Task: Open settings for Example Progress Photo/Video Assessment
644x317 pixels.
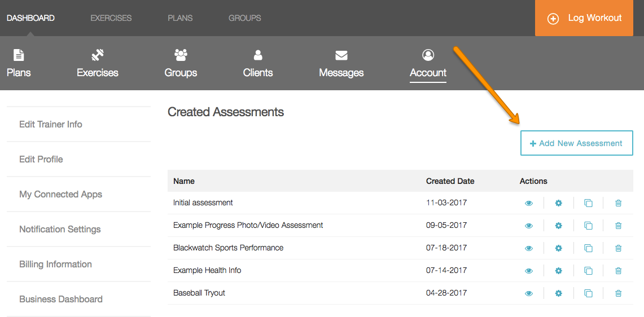Action: click(x=559, y=226)
